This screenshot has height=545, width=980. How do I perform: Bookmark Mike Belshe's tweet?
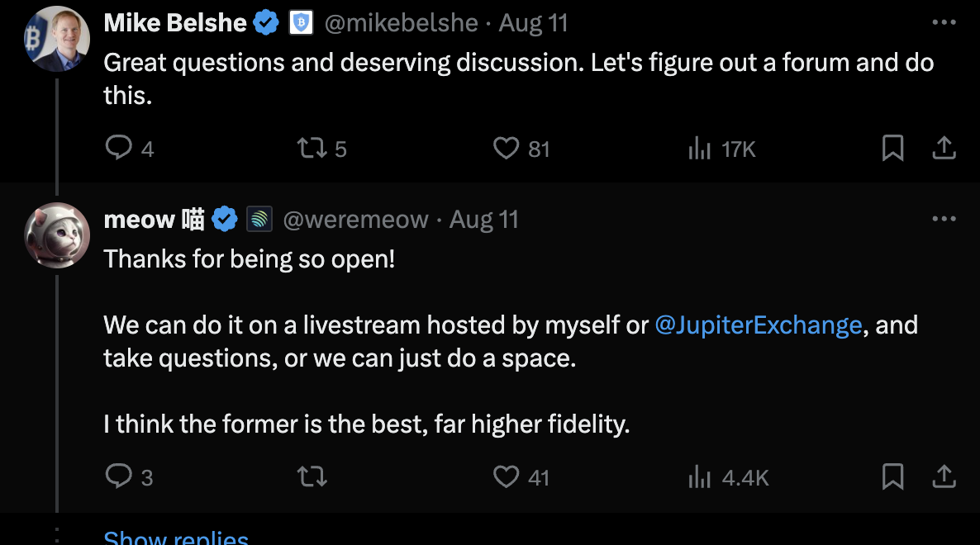click(892, 149)
